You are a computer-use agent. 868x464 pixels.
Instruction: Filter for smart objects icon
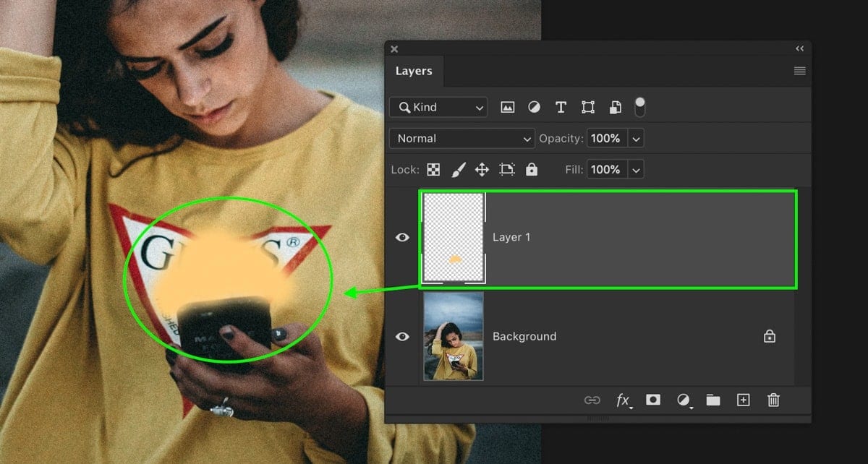[615, 107]
